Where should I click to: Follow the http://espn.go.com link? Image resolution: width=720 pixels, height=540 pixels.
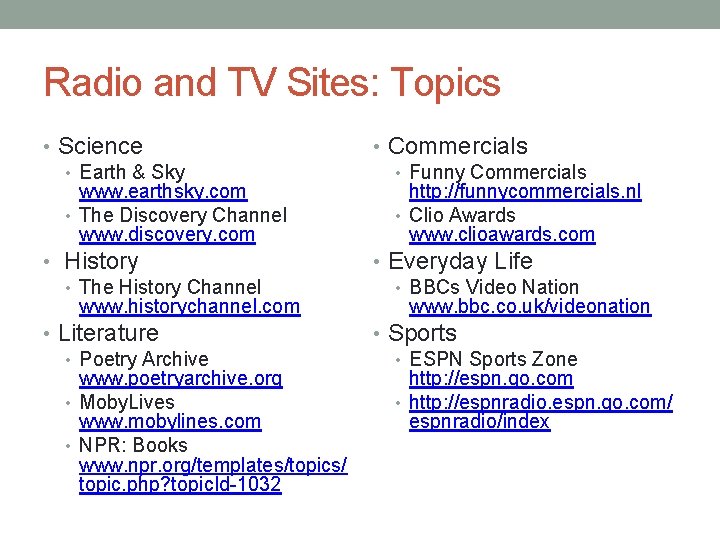[491, 379]
